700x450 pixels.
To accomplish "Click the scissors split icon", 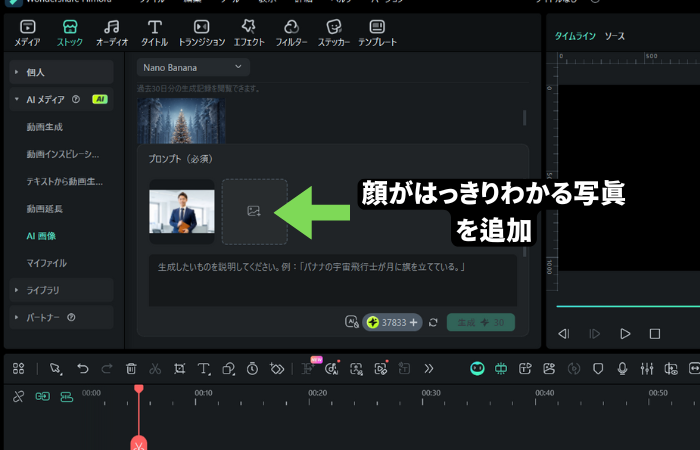I will coord(155,368).
